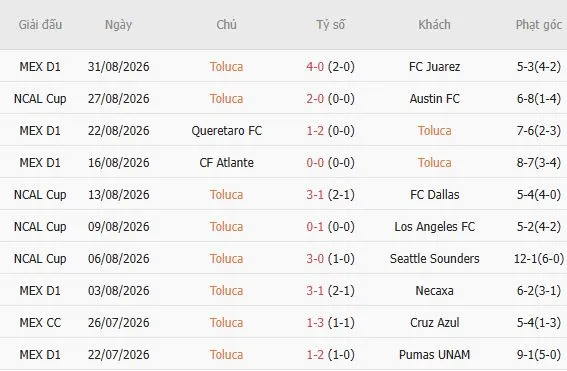
Task: Select MEX CC league in 26/07/2026 row
Action: click(40, 323)
